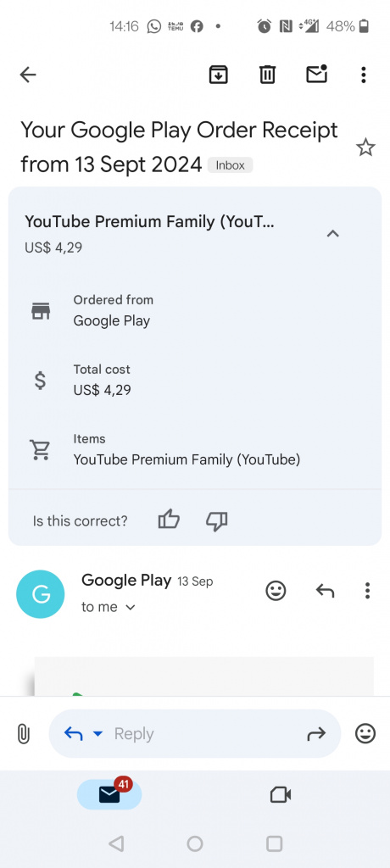Expand the 'to me' recipient details
This screenshot has height=868, width=390.
[109, 607]
